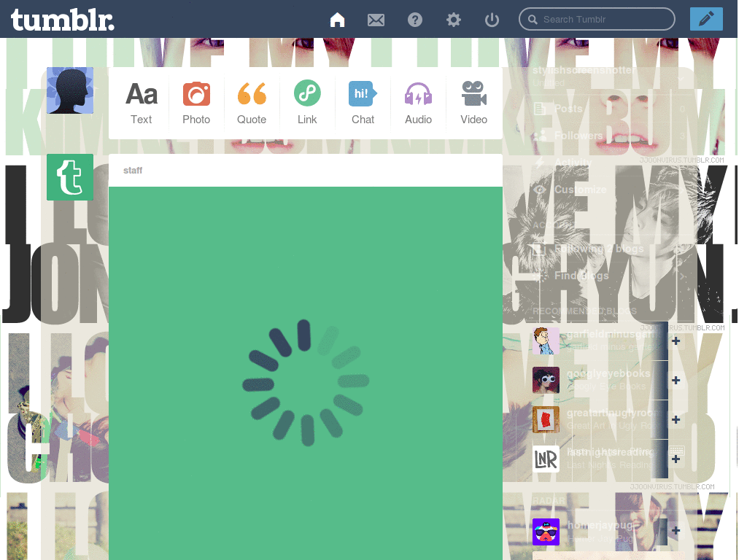Open homerjaypug radar avatar

pyautogui.click(x=546, y=532)
